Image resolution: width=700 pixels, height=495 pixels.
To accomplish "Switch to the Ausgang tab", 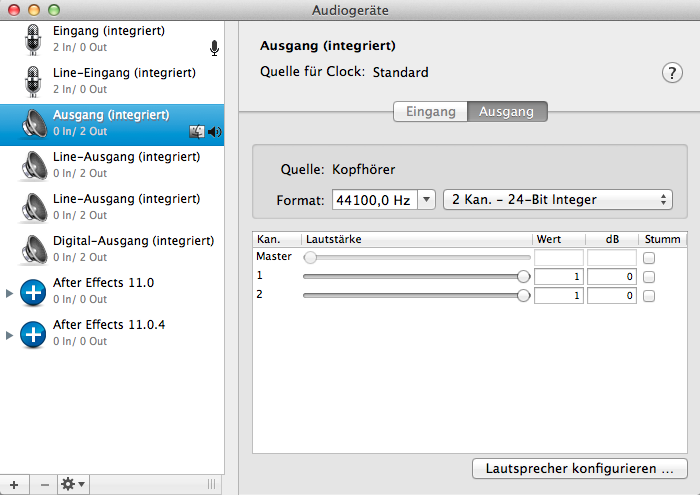I will [507, 112].
